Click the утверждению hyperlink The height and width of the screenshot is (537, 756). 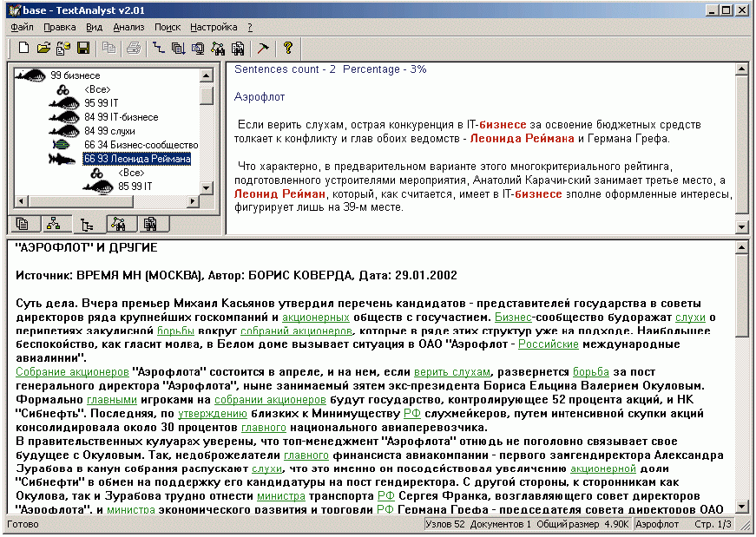212,413
